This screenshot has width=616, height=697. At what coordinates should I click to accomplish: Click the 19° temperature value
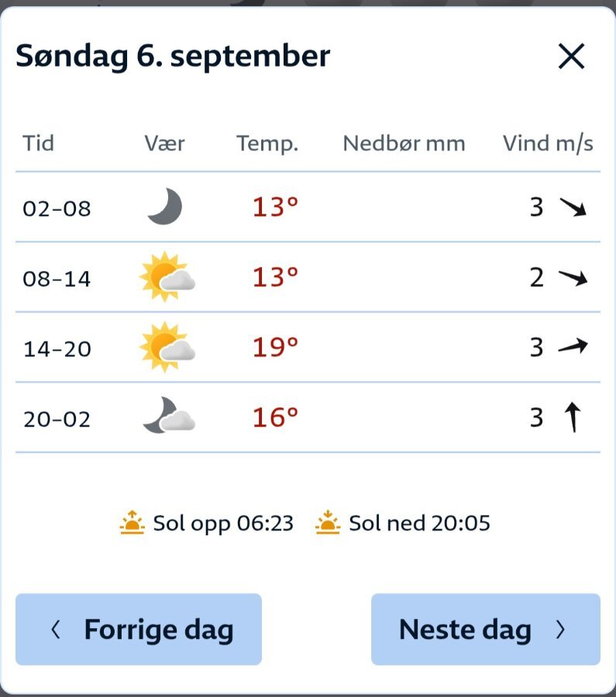[x=275, y=347]
